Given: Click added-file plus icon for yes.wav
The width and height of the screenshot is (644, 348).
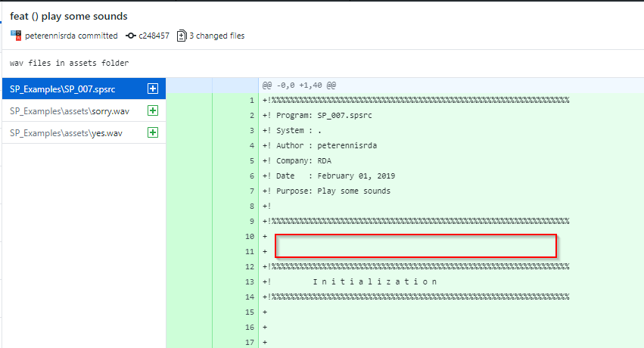Looking at the screenshot, I should click(153, 132).
